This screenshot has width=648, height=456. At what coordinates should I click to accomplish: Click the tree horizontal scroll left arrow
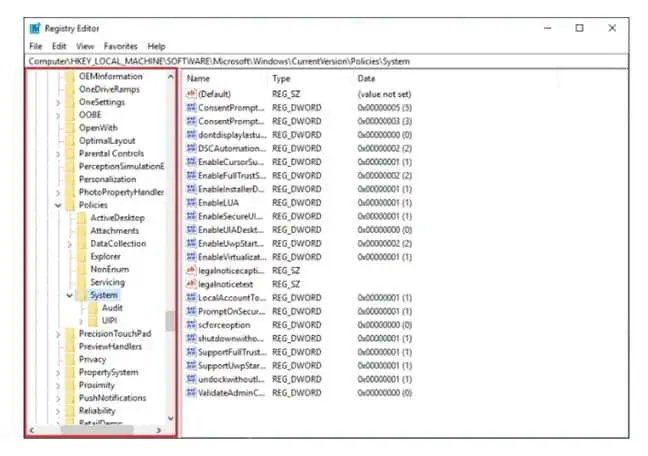(x=32, y=430)
